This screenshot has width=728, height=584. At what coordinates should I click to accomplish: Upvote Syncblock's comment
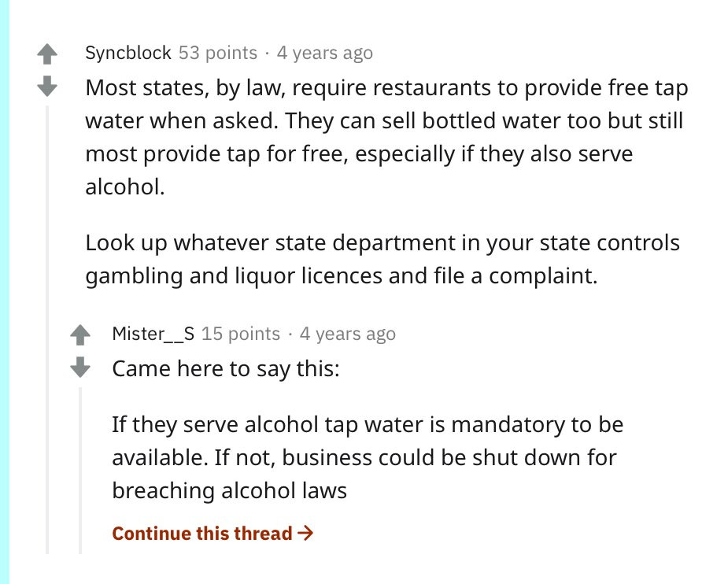[x=48, y=54]
